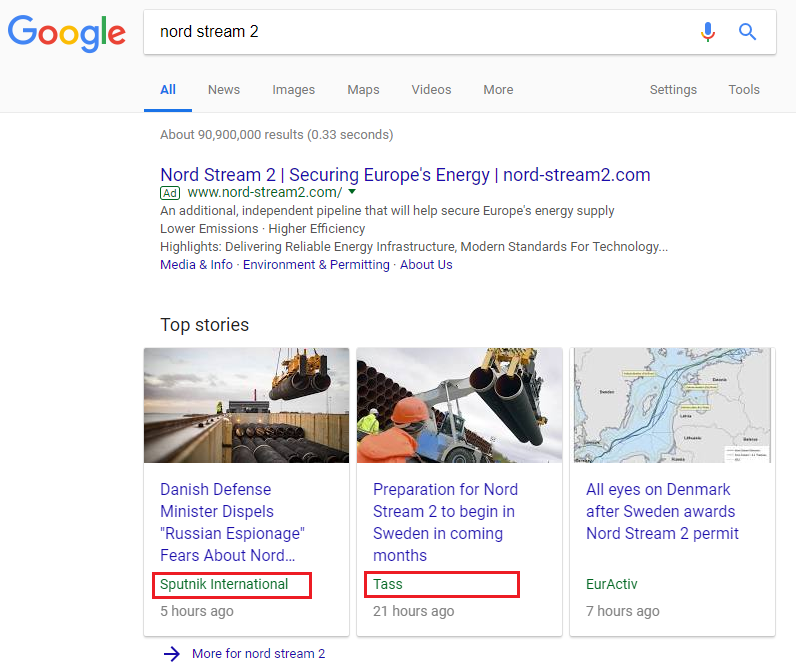The image size is (796, 670).
Task: Open the ad URL dropdown arrow
Action: click(x=352, y=192)
